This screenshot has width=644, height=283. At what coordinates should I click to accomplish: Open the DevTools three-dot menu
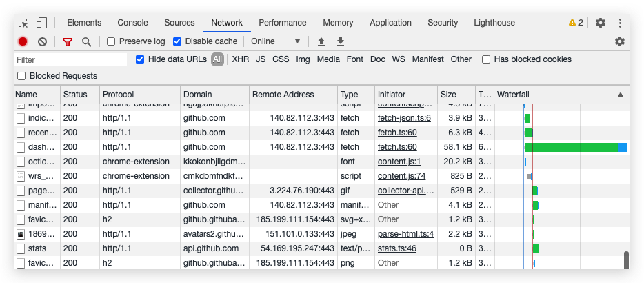tap(620, 23)
